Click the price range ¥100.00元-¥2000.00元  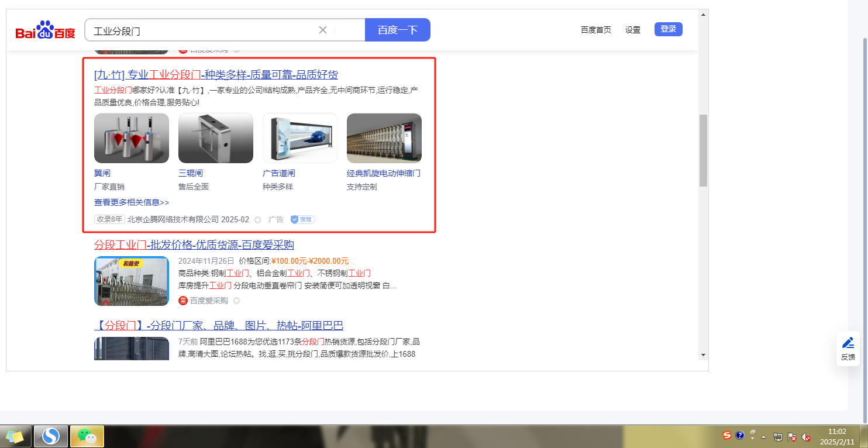tap(310, 261)
